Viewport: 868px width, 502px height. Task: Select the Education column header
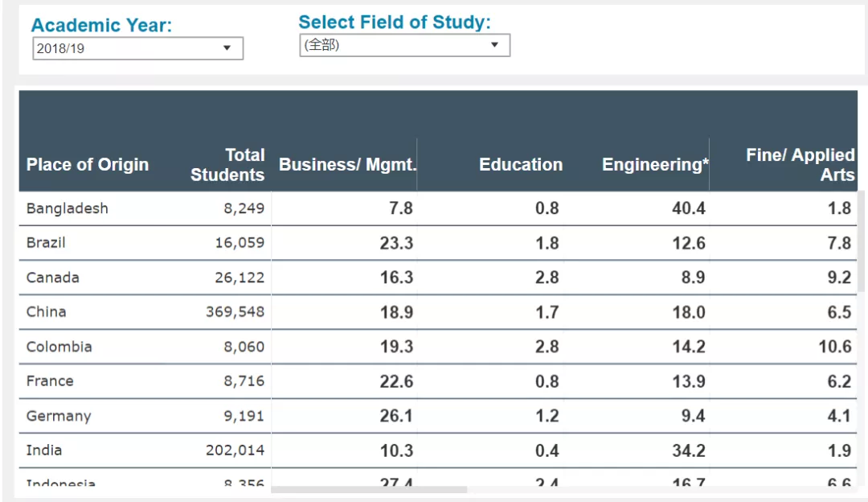(521, 165)
